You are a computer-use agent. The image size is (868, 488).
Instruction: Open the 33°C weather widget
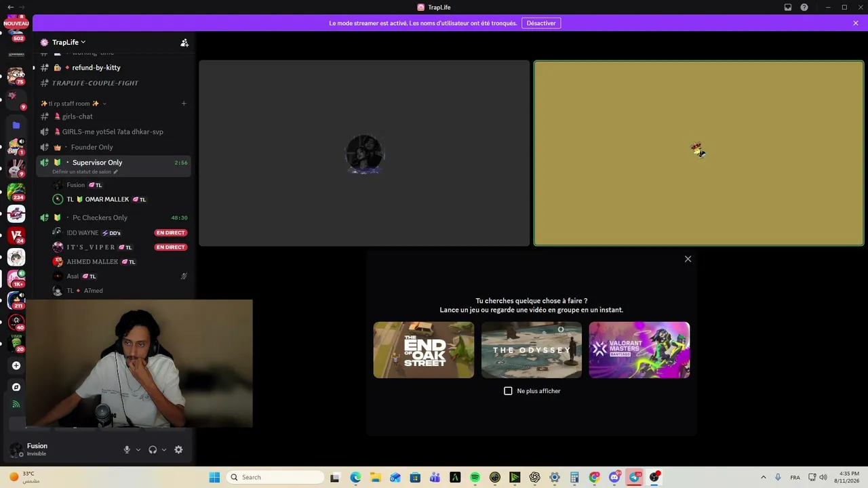coord(24,477)
